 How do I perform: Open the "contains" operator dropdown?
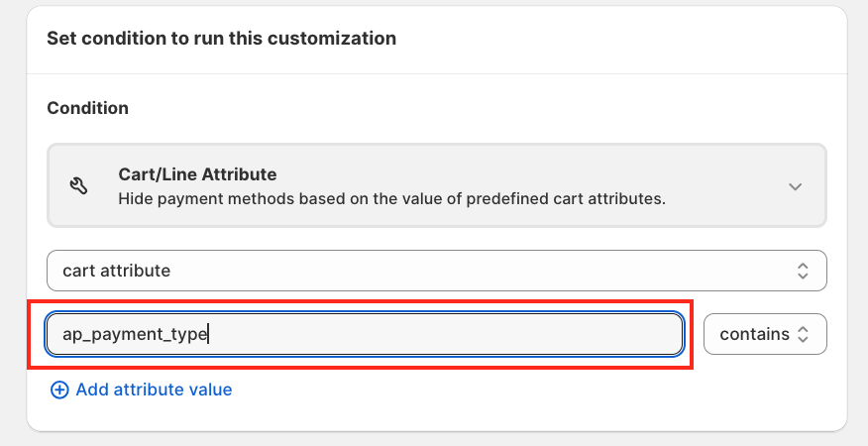[764, 334]
